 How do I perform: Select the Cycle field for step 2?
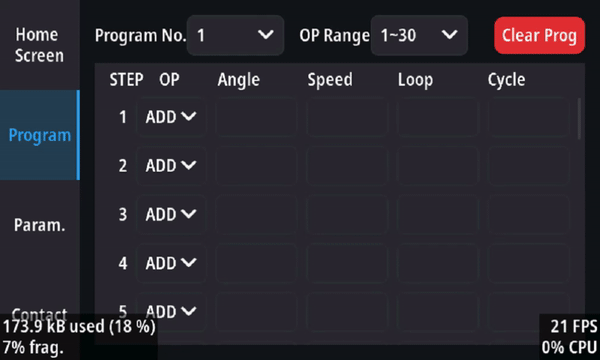point(528,166)
